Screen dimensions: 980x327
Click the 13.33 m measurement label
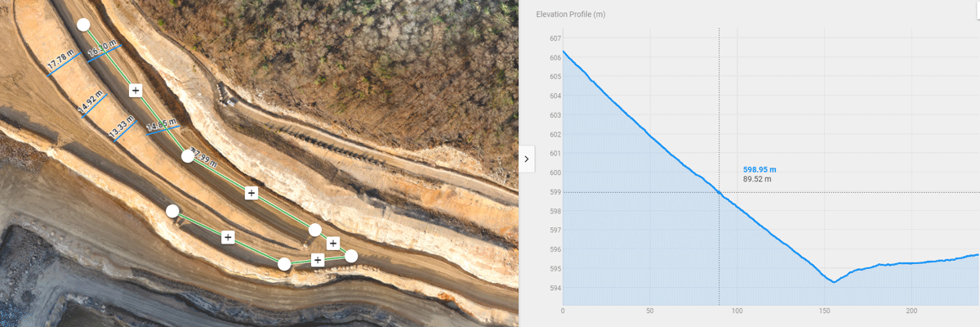click(x=122, y=127)
